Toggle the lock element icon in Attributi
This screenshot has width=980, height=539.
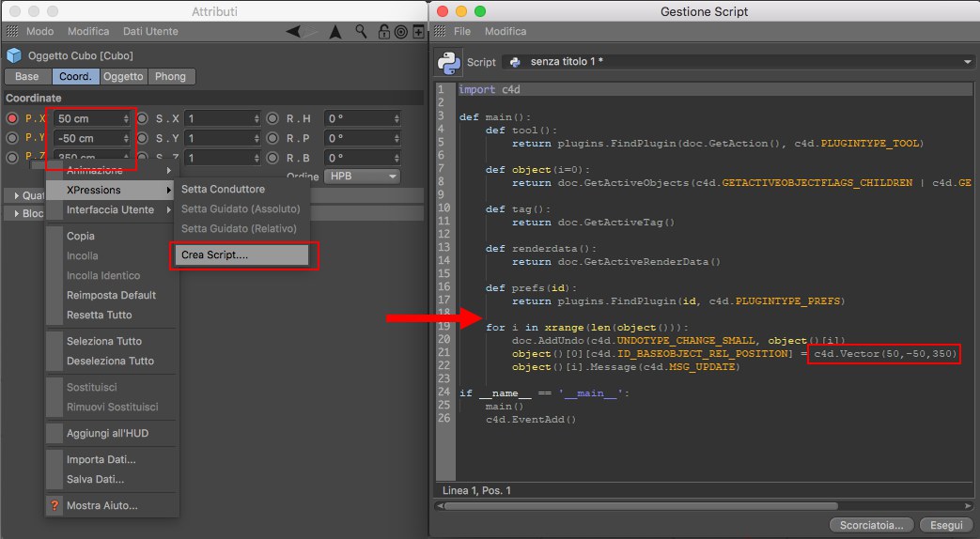tap(383, 31)
